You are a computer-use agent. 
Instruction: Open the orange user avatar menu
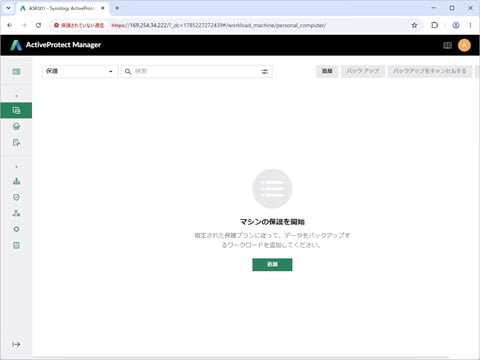click(464, 45)
